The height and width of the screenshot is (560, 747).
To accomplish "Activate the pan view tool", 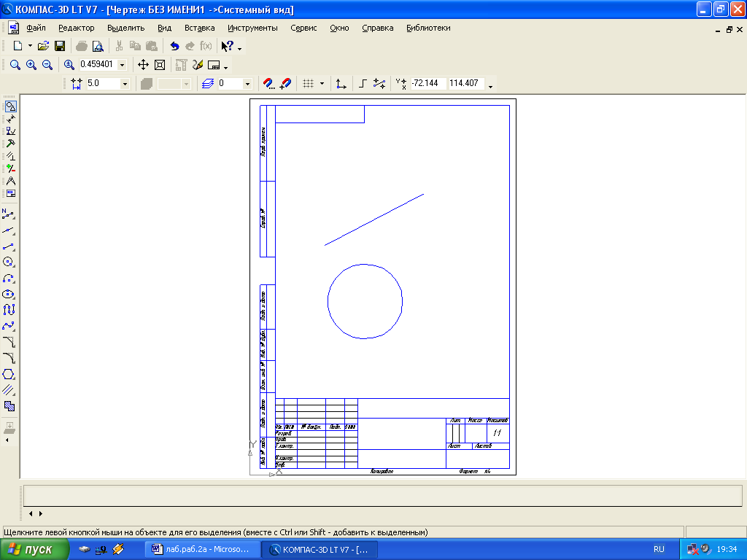I will click(143, 65).
